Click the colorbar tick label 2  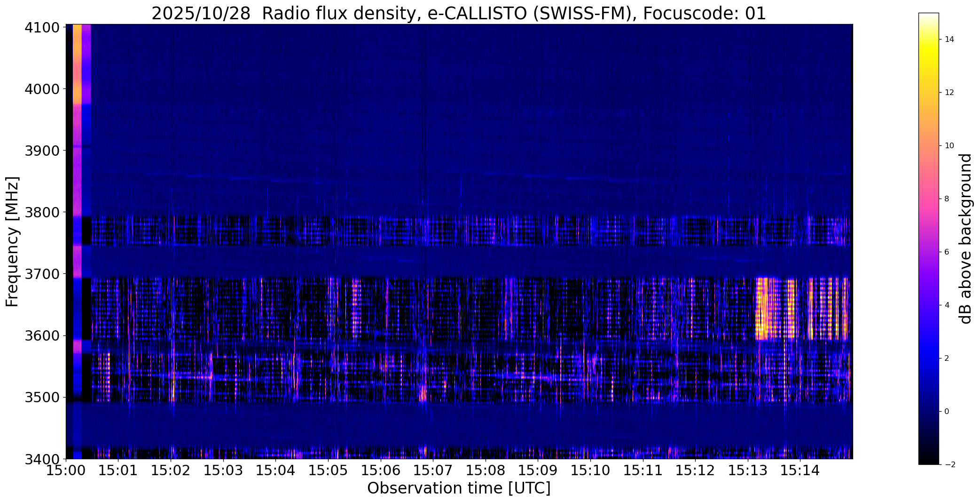[947, 359]
